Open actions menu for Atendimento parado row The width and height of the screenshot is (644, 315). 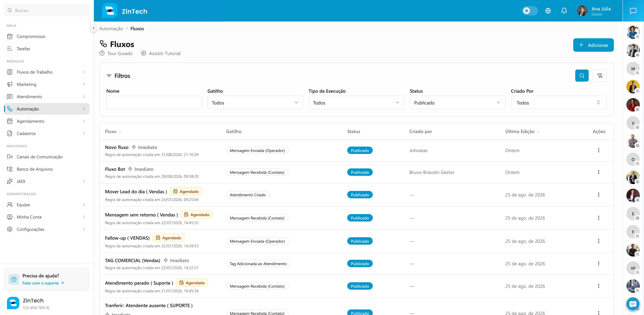(x=598, y=286)
